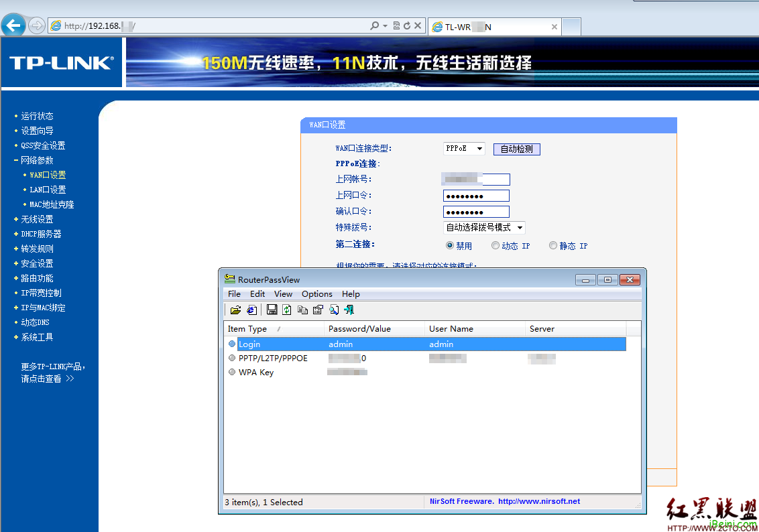Open a router config file in RouterPassView
The width and height of the screenshot is (759, 532).
pos(235,310)
